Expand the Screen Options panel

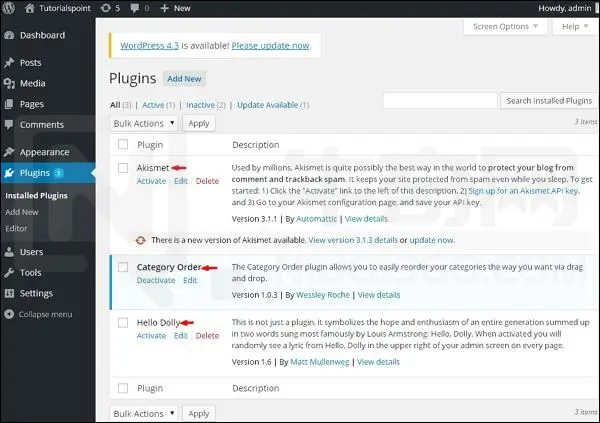coord(505,26)
